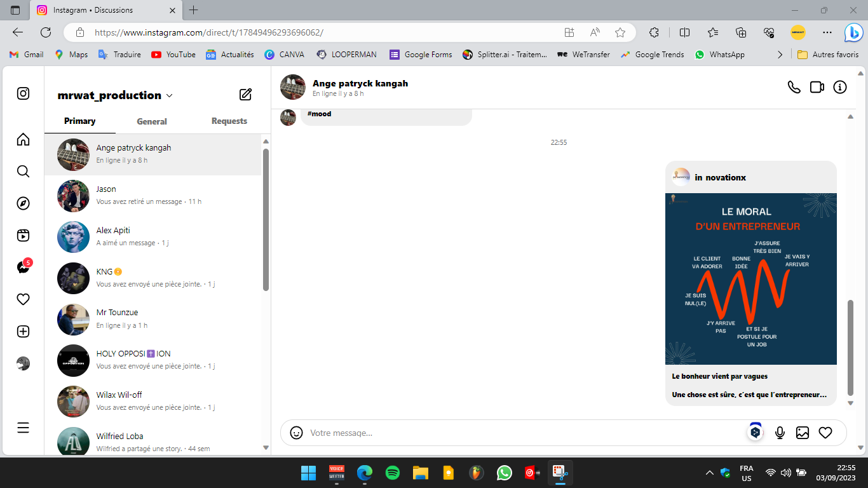868x488 pixels.
Task: Open the Explore compass icon
Action: coord(23,203)
